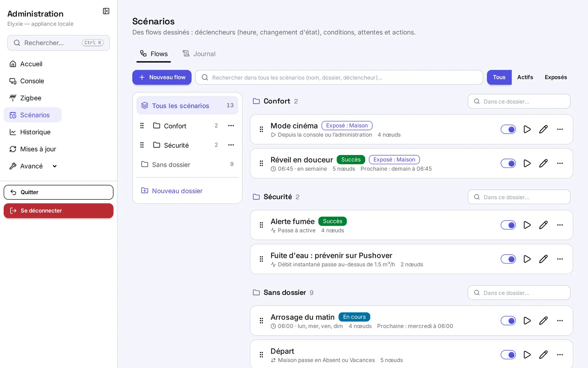This screenshot has height=368, width=588.
Task: Run the Alerte fumée flow
Action: [x=527, y=225]
